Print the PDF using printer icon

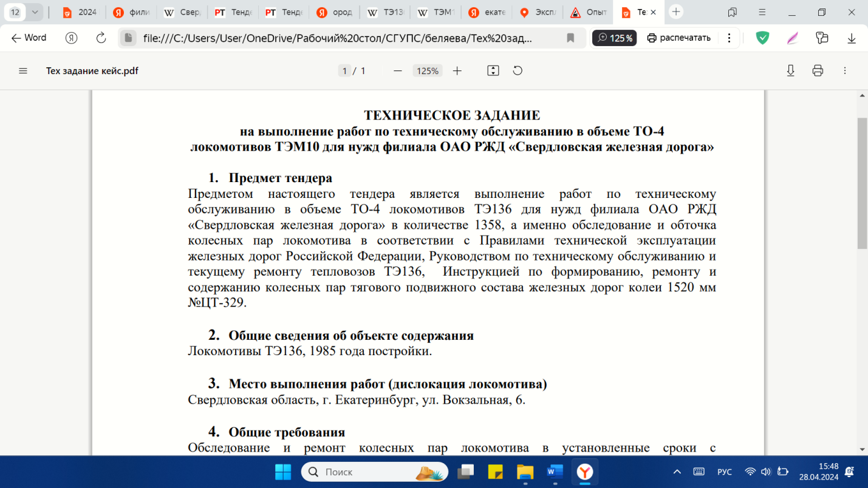pyautogui.click(x=818, y=71)
